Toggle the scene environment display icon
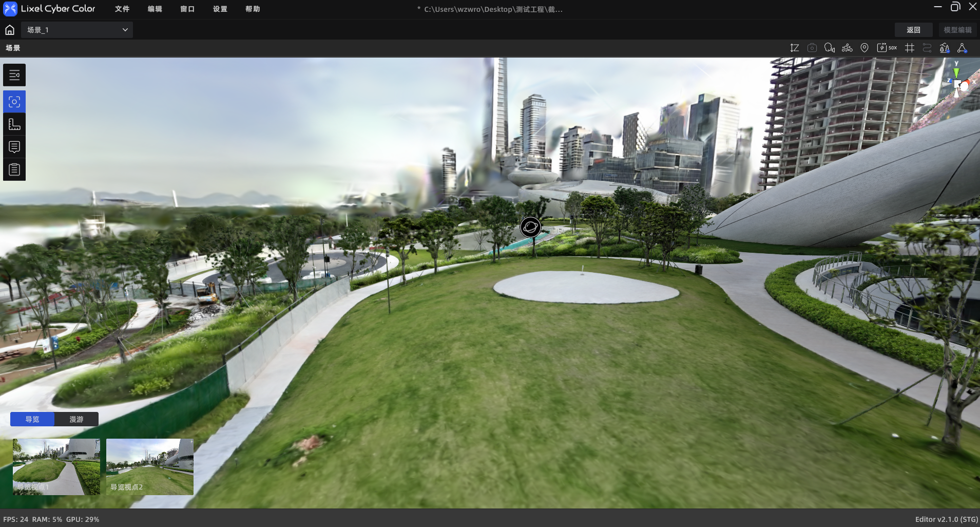The width and height of the screenshot is (980, 527). tap(945, 48)
